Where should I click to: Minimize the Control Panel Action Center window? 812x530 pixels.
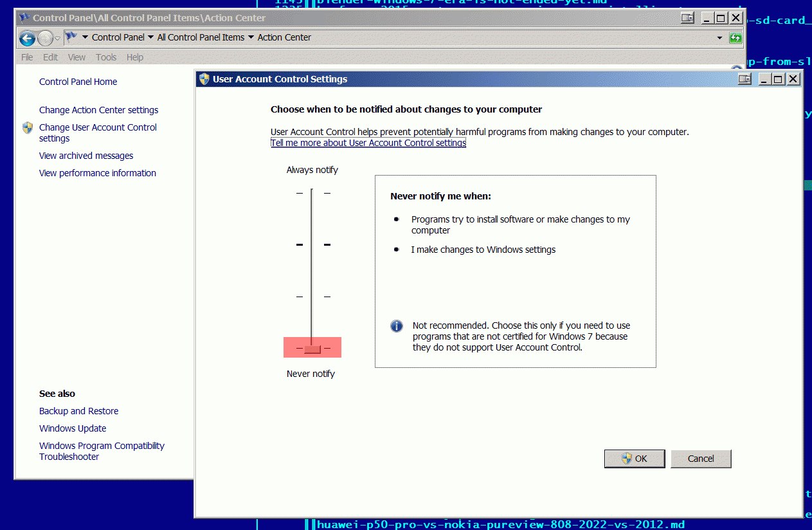pyautogui.click(x=707, y=18)
